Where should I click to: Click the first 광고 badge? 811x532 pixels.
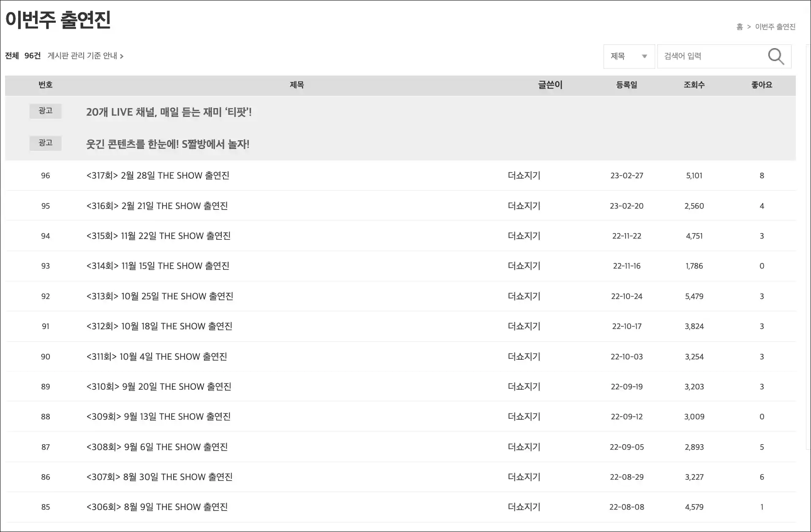coord(45,111)
